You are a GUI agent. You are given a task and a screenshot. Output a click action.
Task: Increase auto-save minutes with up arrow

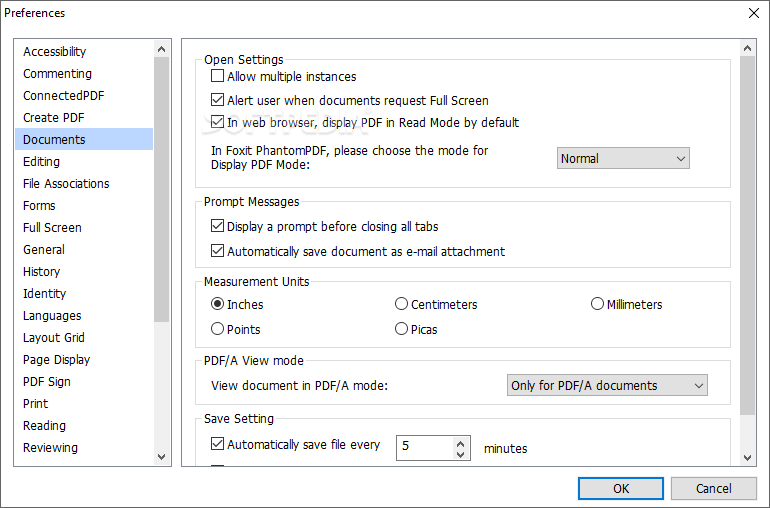(460, 443)
